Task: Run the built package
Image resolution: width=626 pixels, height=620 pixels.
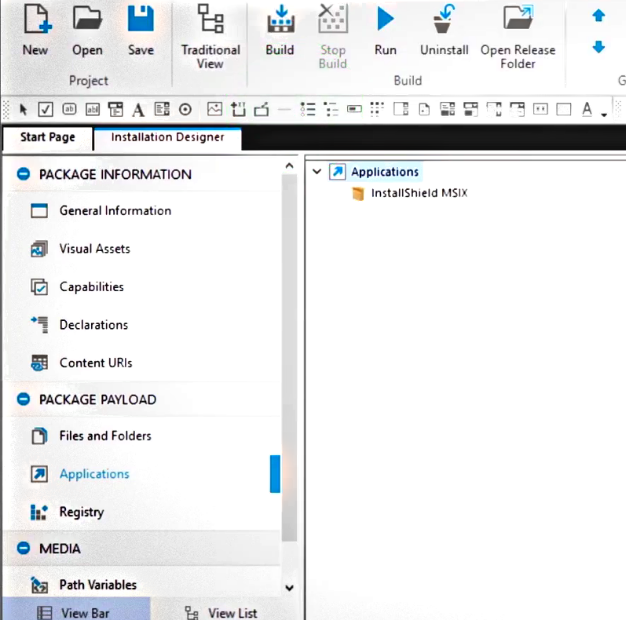Action: pos(385,30)
